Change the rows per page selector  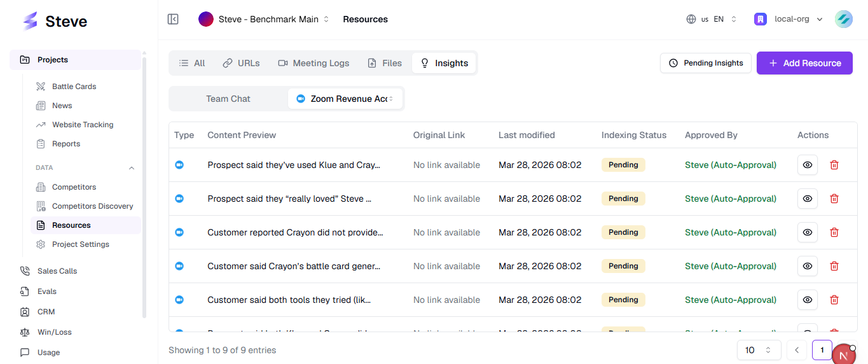(x=758, y=350)
